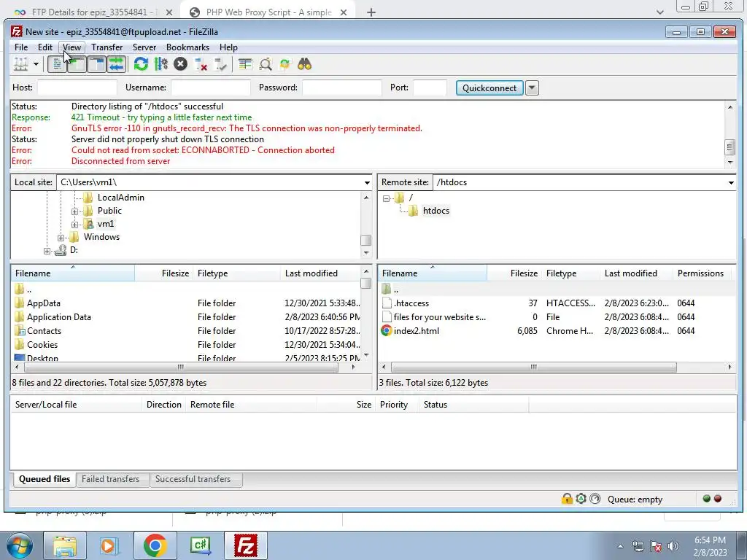Search files with binoculars icon
This screenshot has width=747, height=560.
304,64
